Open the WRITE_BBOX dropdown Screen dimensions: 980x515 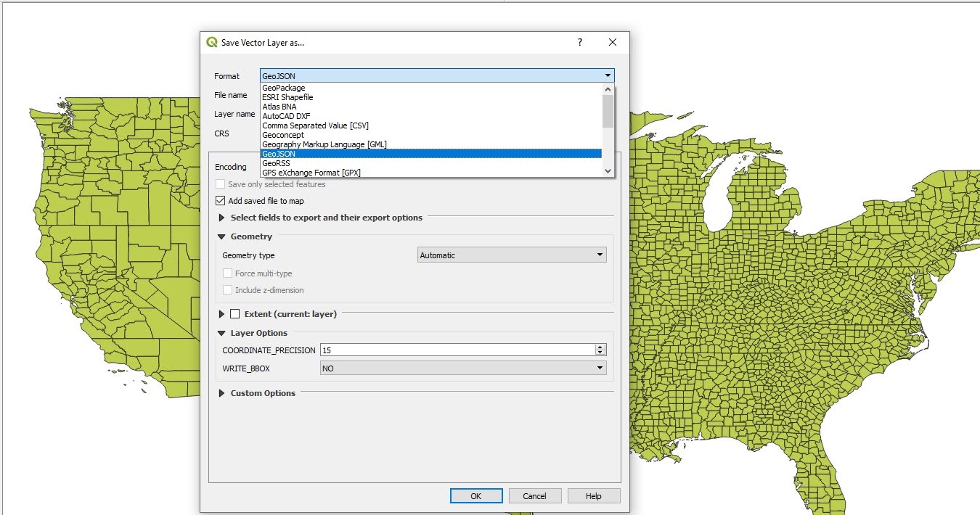pos(463,368)
